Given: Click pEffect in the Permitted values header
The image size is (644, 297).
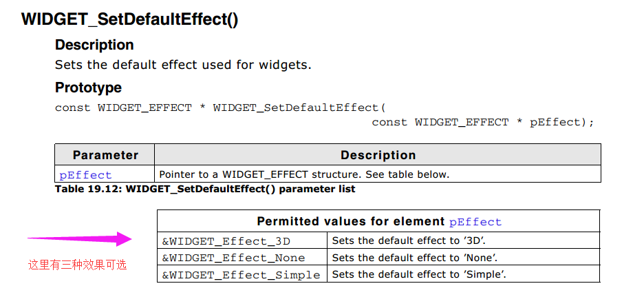Looking at the screenshot, I should [475, 223].
